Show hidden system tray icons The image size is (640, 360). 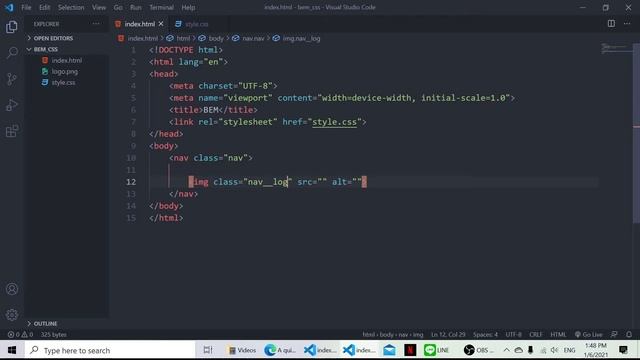coord(506,350)
